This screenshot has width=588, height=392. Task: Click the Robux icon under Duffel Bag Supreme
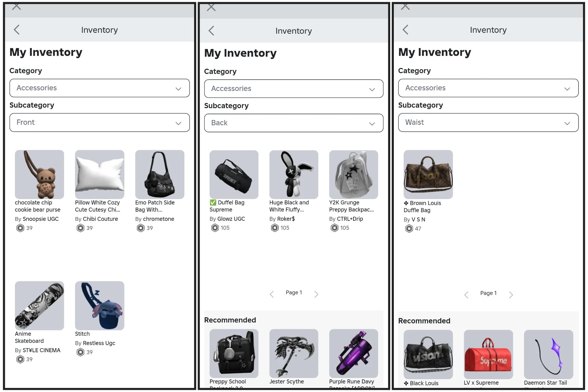pos(215,228)
